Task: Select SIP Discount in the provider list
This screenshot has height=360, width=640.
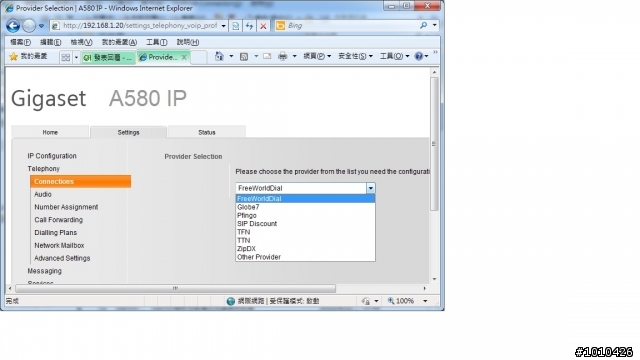Action: coord(305,224)
